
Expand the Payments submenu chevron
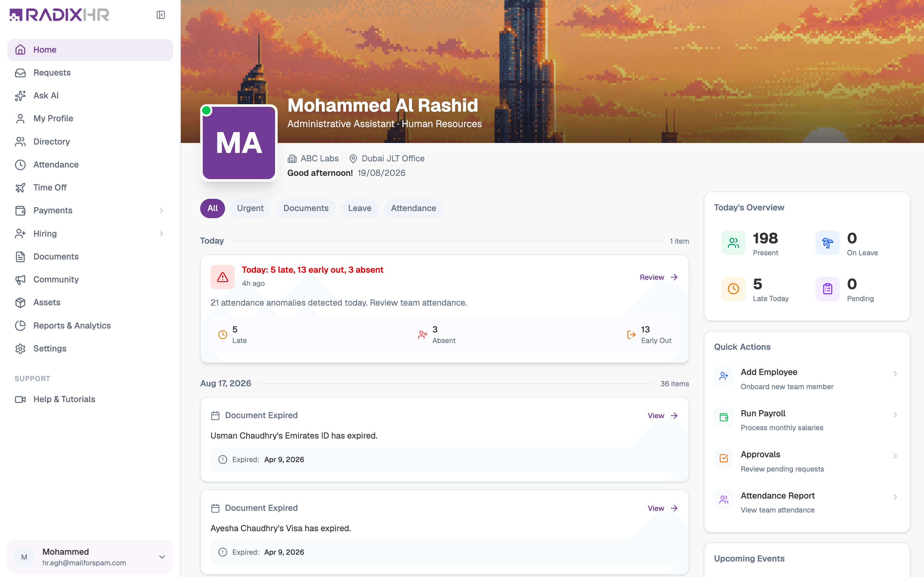(161, 211)
